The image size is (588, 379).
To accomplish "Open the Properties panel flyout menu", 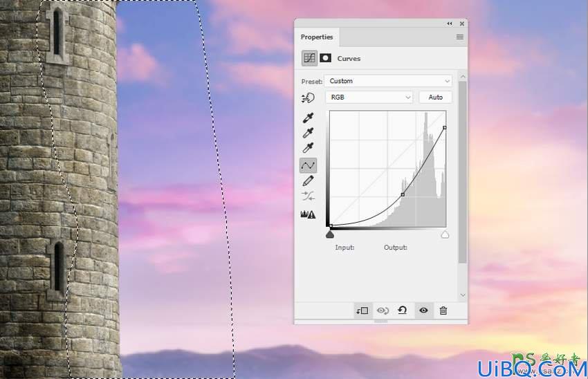I will click(x=460, y=37).
